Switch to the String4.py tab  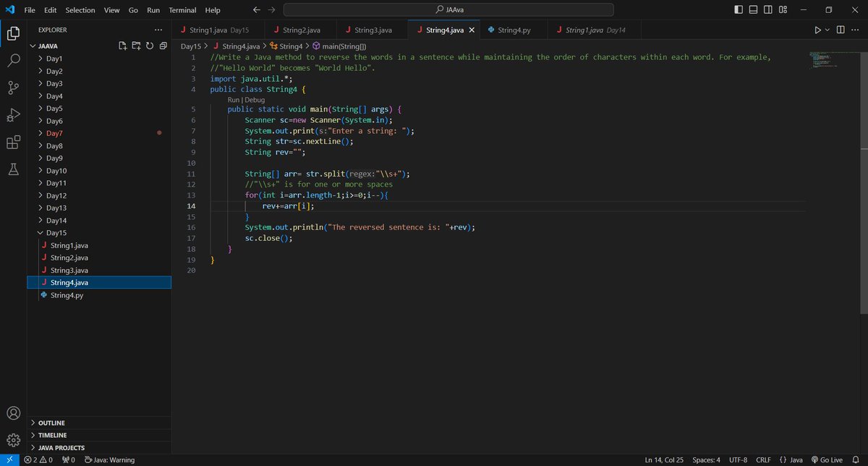coord(514,30)
